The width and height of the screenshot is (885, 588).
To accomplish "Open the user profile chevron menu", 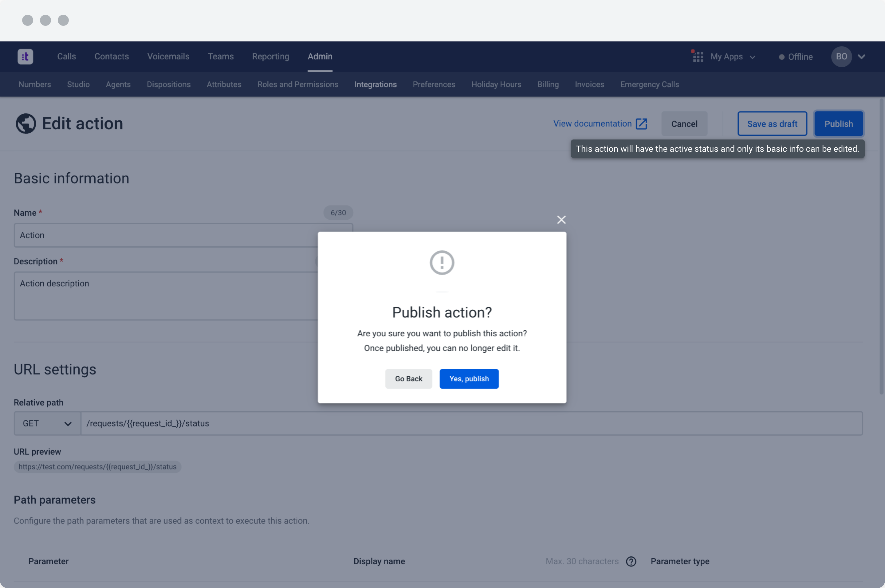I will tap(861, 57).
